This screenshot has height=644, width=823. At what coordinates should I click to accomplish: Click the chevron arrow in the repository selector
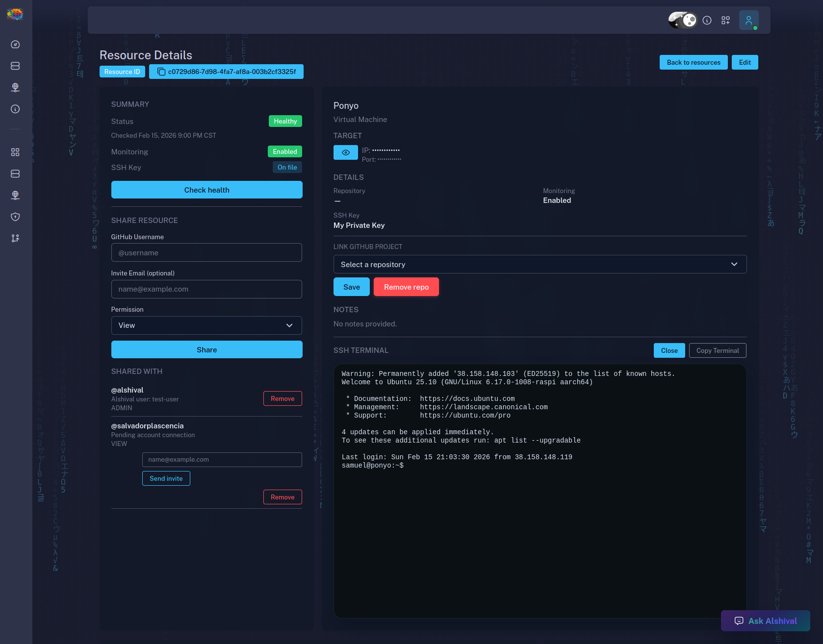pyautogui.click(x=734, y=265)
